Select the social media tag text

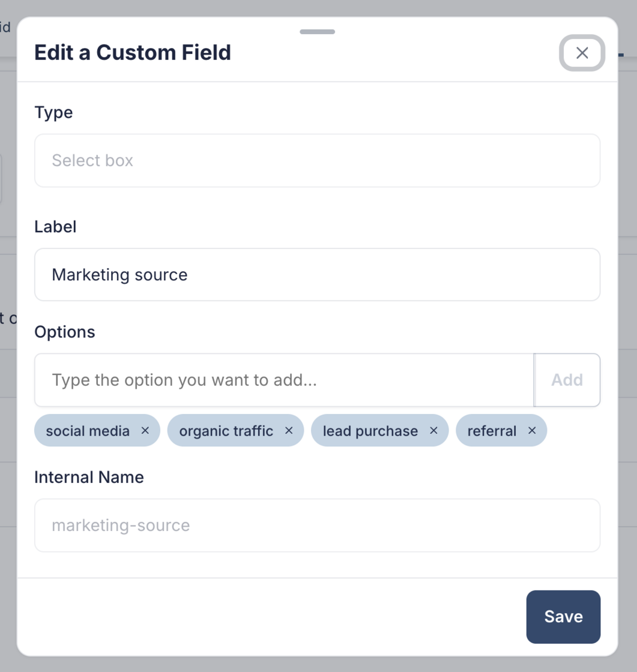click(88, 431)
